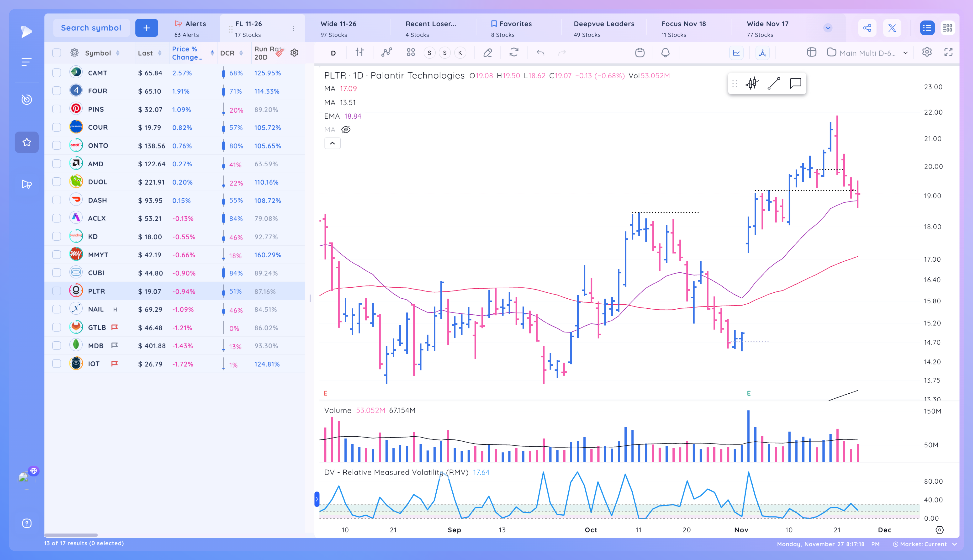This screenshot has width=973, height=560.
Task: Click the redo arrow icon
Action: pos(562,52)
